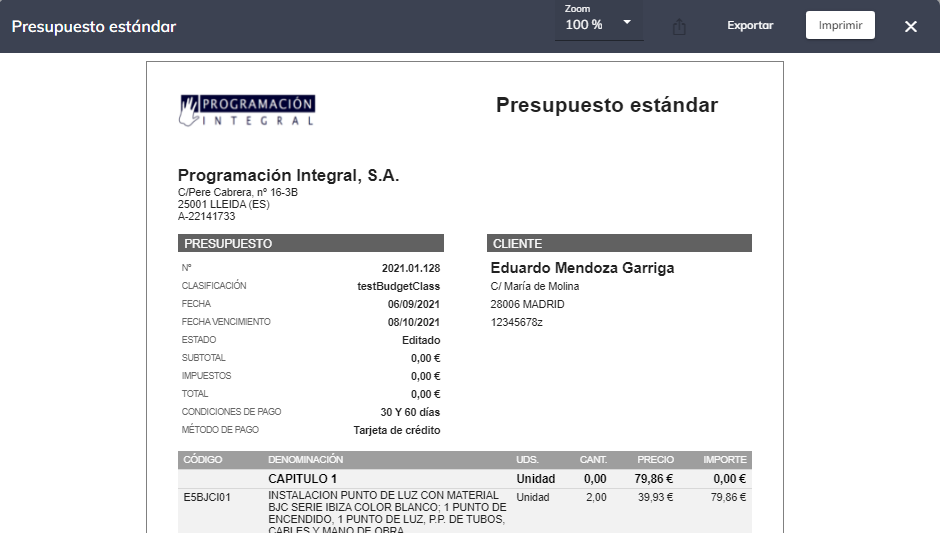Close the budget preview with the X

(x=910, y=26)
